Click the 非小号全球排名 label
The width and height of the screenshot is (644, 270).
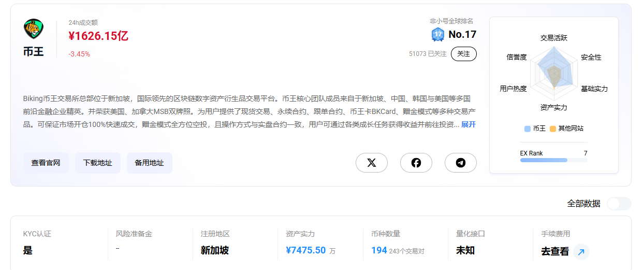[451, 21]
